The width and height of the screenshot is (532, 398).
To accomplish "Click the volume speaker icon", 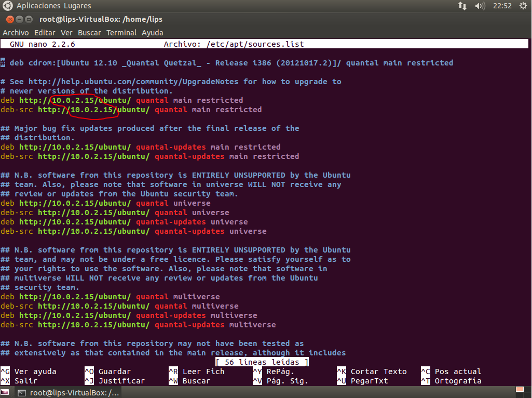I will (480, 6).
